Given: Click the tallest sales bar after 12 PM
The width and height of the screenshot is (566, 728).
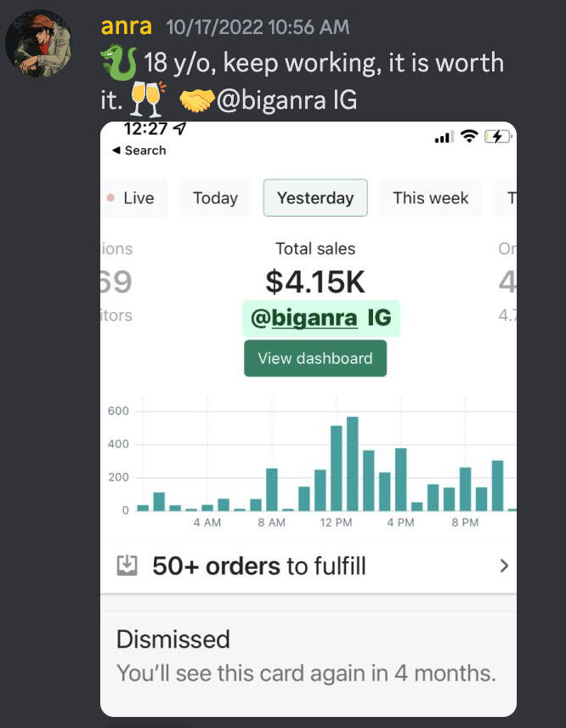Looking at the screenshot, I should [352, 464].
